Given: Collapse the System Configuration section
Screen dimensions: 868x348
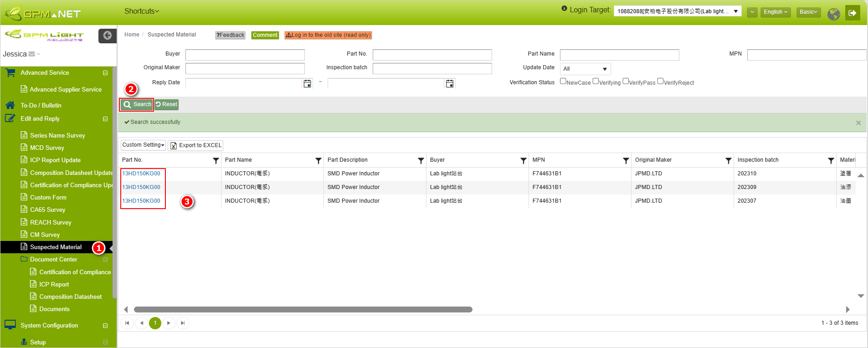Looking at the screenshot, I should click(x=105, y=326).
